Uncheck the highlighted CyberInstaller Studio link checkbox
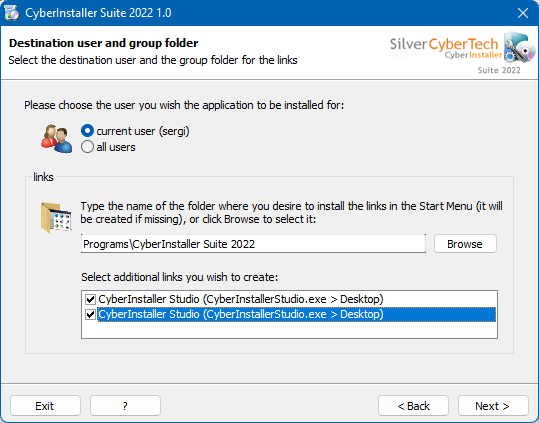This screenshot has height=423, width=539. [x=91, y=314]
